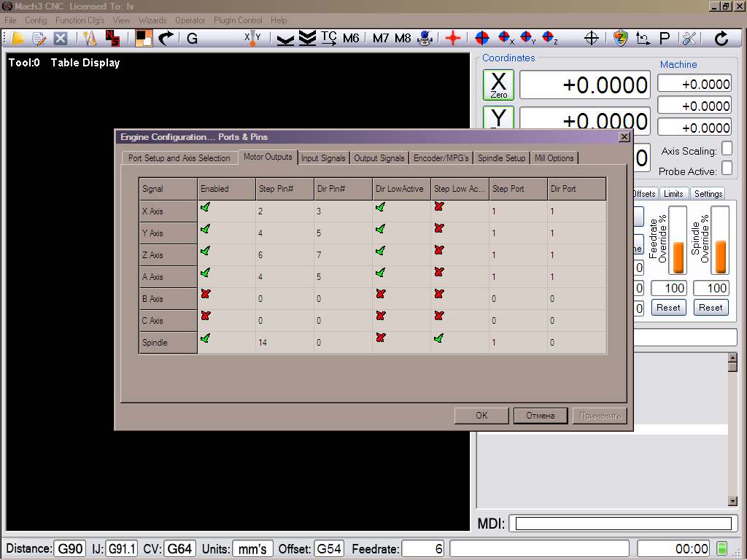Click the M8 coolant icon

tap(403, 38)
